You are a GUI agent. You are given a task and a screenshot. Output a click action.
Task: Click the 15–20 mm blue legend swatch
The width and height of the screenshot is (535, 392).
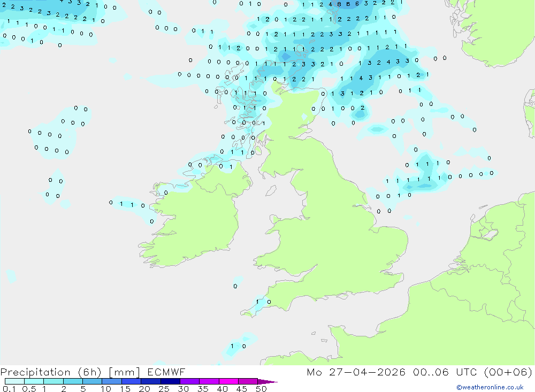pos(132,381)
